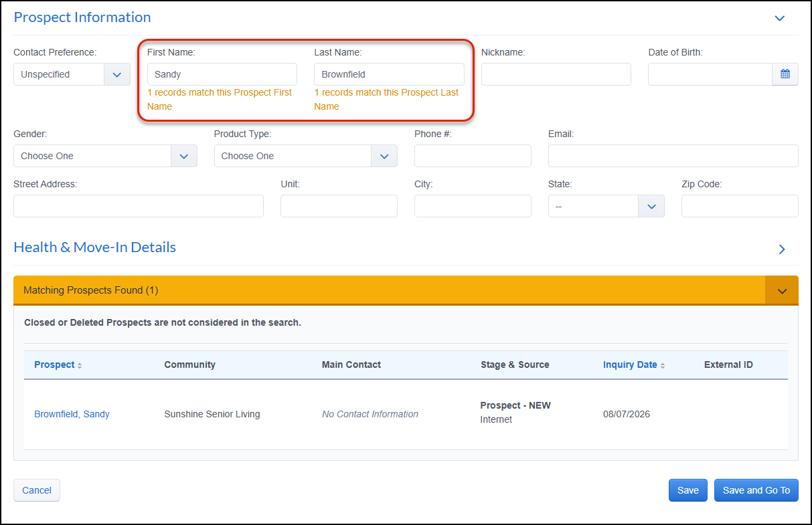Click the Matching Prospects Found (1) title

(x=91, y=291)
